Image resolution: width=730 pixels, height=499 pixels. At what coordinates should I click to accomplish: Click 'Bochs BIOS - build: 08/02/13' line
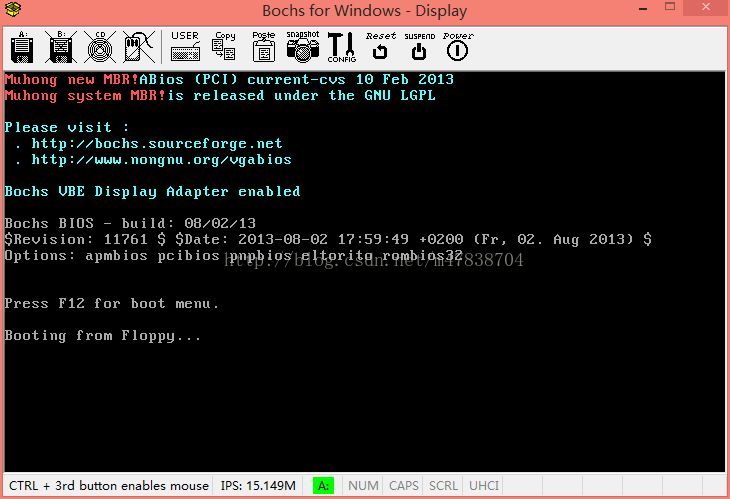pos(130,223)
